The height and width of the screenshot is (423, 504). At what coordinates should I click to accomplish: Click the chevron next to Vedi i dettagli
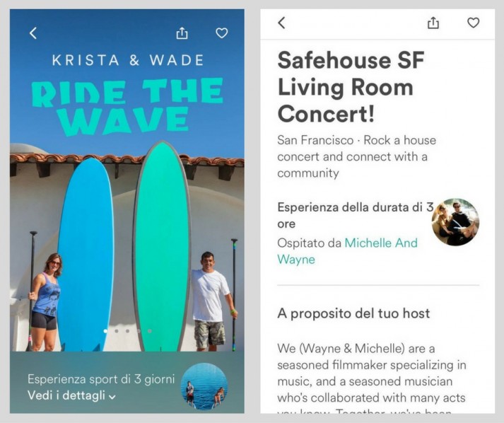click(112, 397)
